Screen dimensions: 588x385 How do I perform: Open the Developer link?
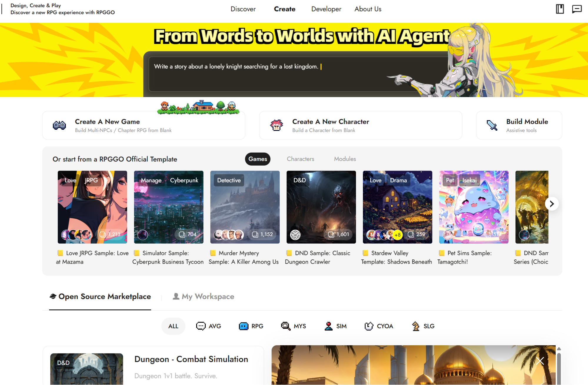[x=326, y=9]
